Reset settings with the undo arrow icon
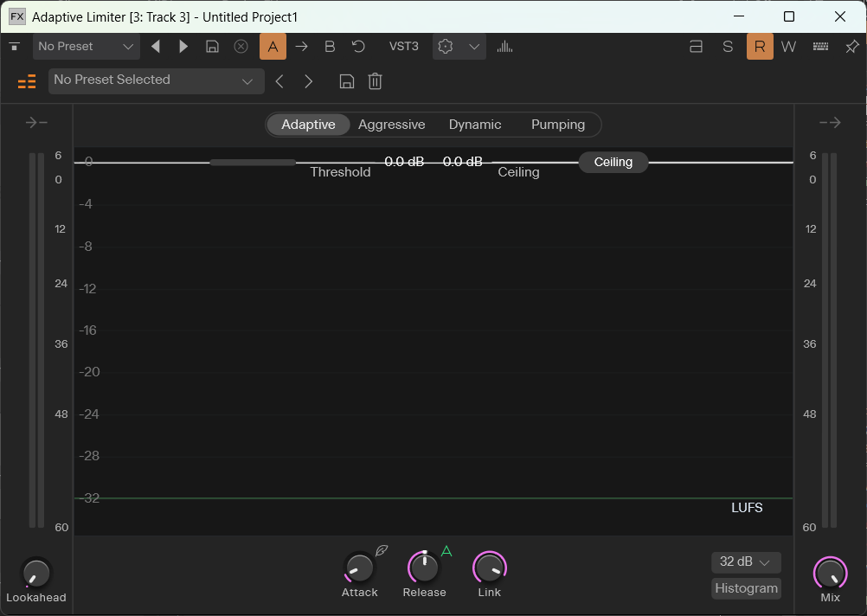 [x=358, y=47]
